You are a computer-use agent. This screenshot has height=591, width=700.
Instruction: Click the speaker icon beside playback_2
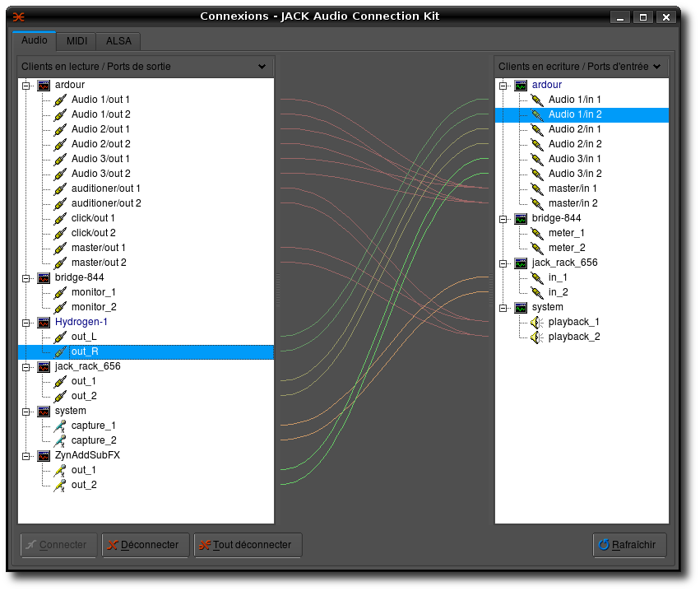537,337
